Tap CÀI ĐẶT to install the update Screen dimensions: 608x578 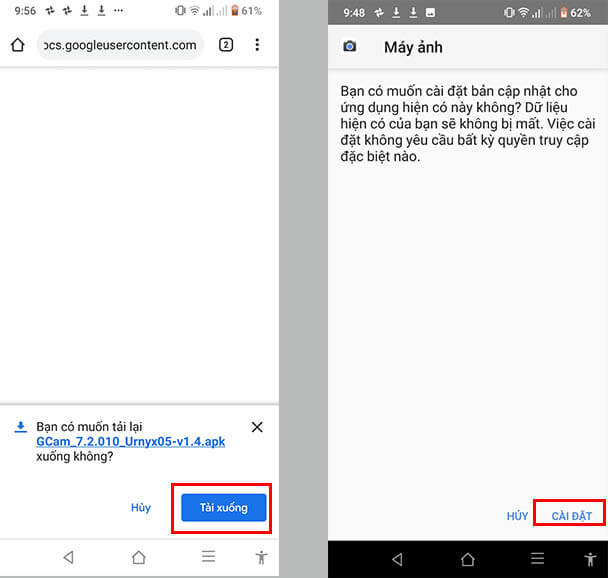(571, 516)
